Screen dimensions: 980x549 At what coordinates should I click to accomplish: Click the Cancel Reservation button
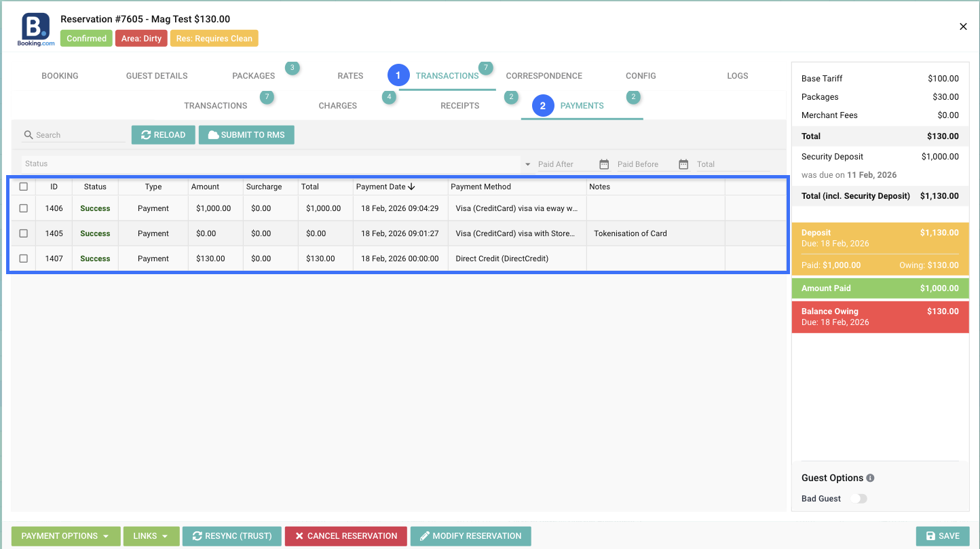345,536
